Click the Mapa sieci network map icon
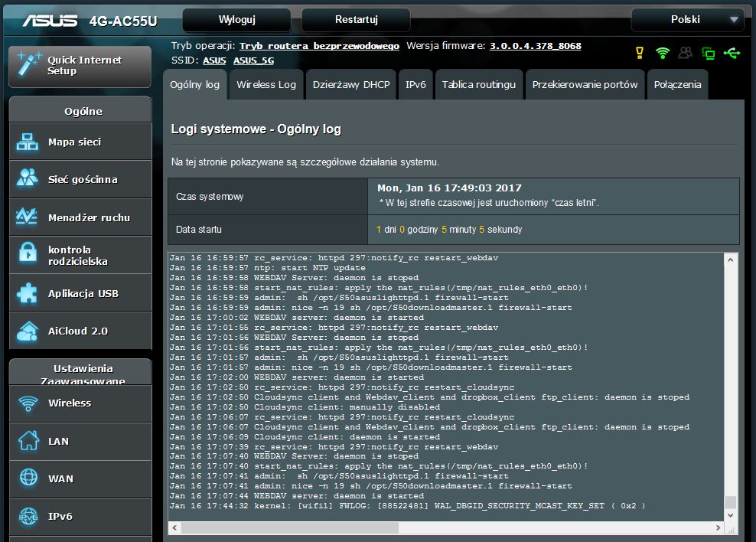 27,142
